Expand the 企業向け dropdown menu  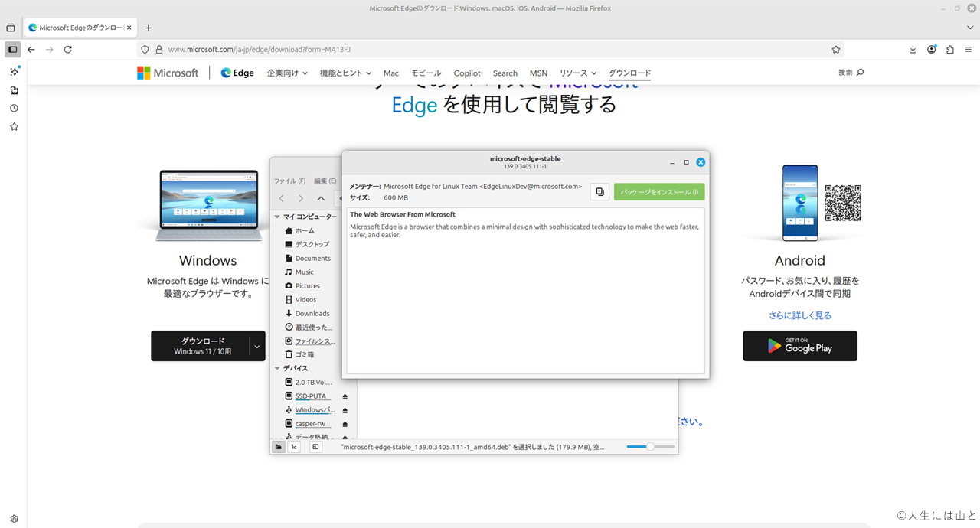[287, 73]
